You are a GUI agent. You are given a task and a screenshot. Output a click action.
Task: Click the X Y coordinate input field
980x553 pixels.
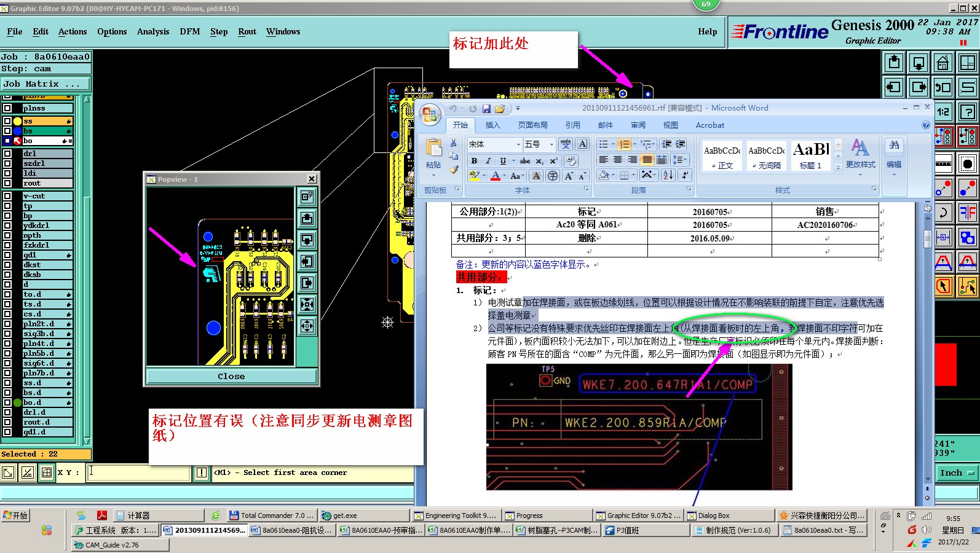point(138,473)
